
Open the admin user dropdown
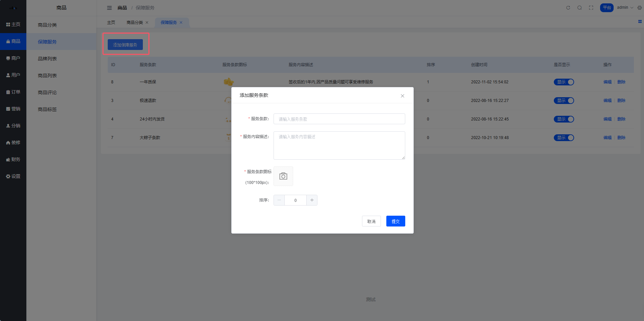tap(625, 8)
